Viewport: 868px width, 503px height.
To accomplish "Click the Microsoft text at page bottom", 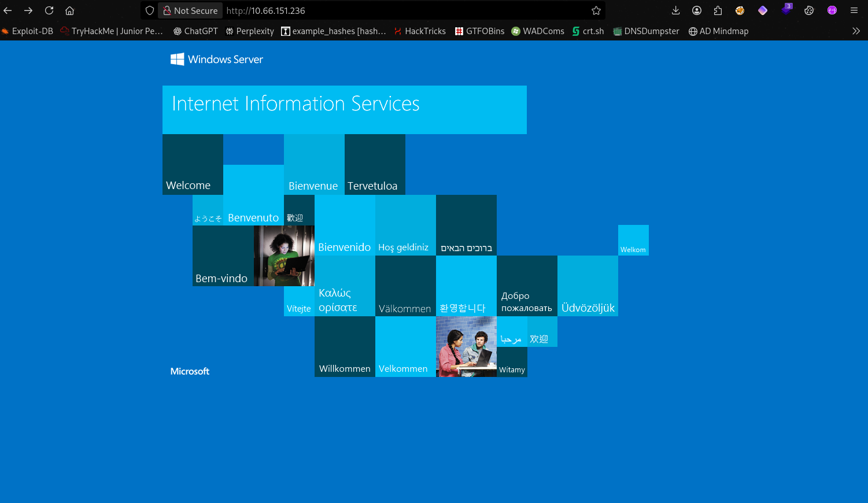I will pos(190,371).
